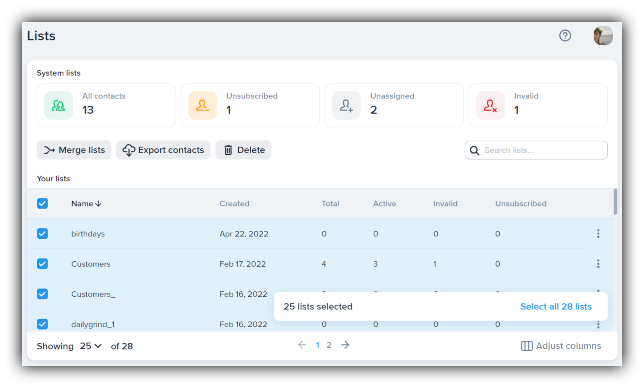
Task: Open the help question mark icon
Action: [565, 36]
